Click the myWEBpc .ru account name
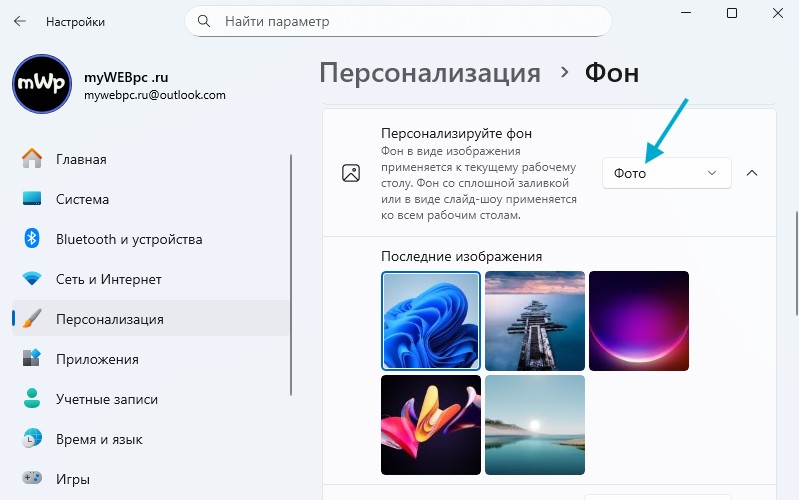Viewport: 799px width, 500px height. coord(126,77)
